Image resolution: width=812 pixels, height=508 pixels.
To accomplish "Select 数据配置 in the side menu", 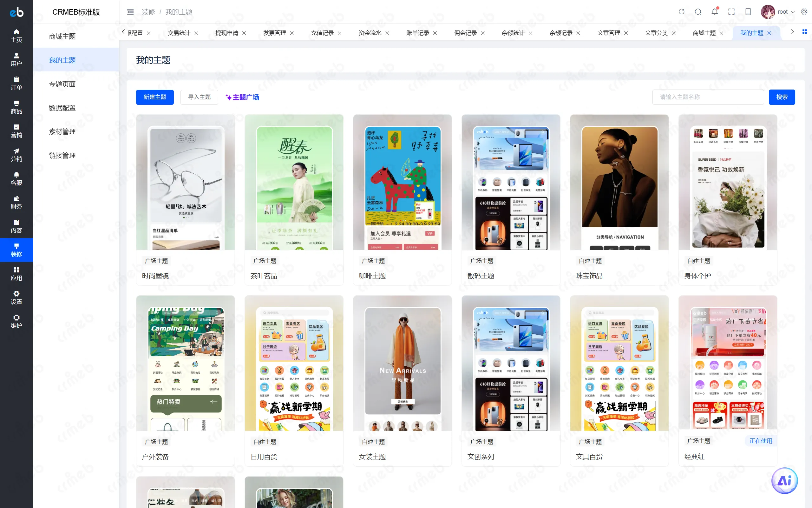I will click(76, 108).
